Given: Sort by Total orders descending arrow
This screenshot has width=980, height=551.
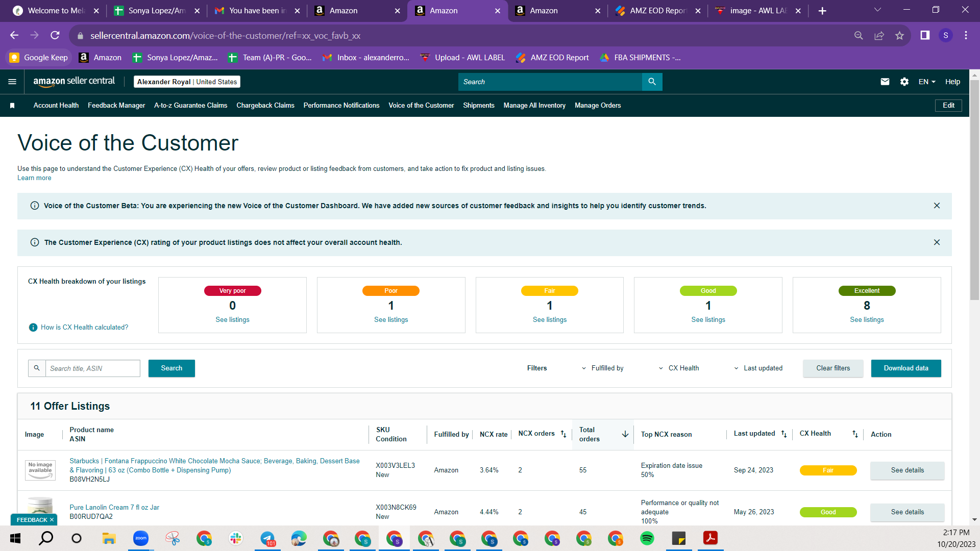Looking at the screenshot, I should tap(625, 434).
